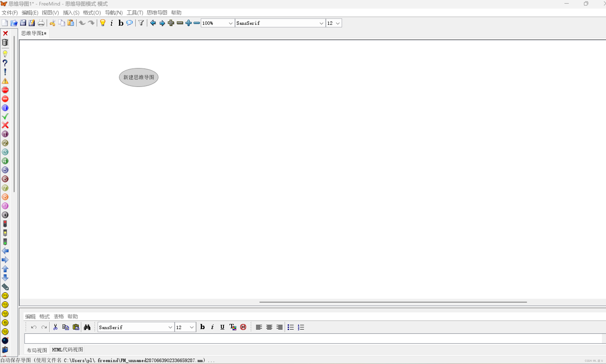Click the lightbulb new child node icon
Image resolution: width=606 pixels, height=364 pixels.
pyautogui.click(x=103, y=23)
